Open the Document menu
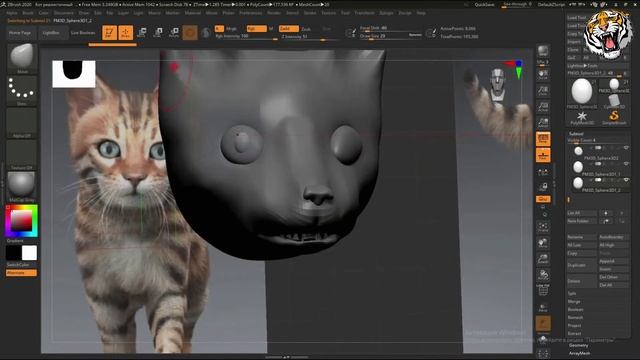Screen dimensions: 640x360 click(x=63, y=13)
